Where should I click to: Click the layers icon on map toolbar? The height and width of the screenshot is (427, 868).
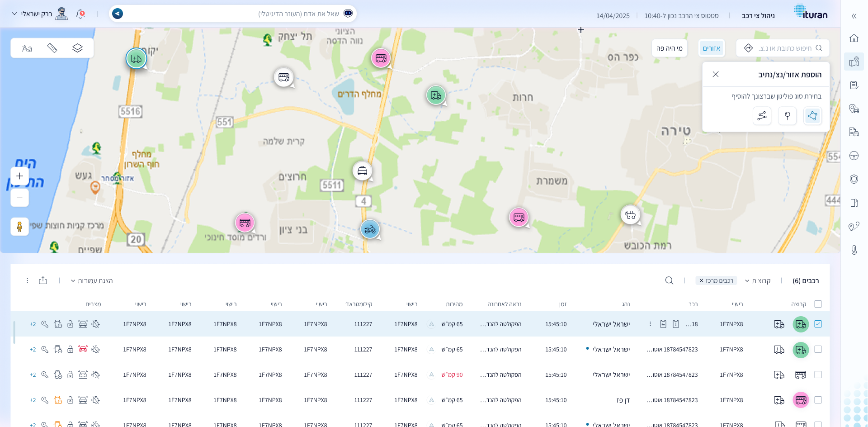point(77,48)
